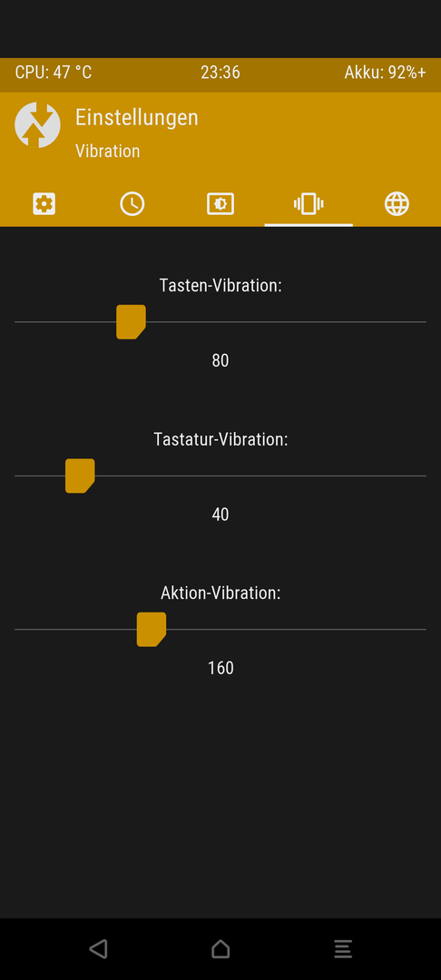Click Tastatur-Vibration track at the midpoint
This screenshot has height=980, width=441.
(x=220, y=475)
